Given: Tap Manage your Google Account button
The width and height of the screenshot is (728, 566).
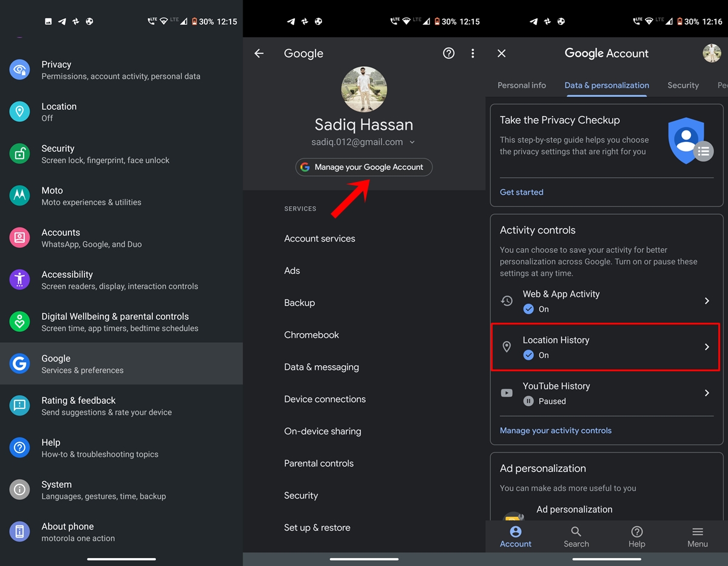Looking at the screenshot, I should point(364,167).
